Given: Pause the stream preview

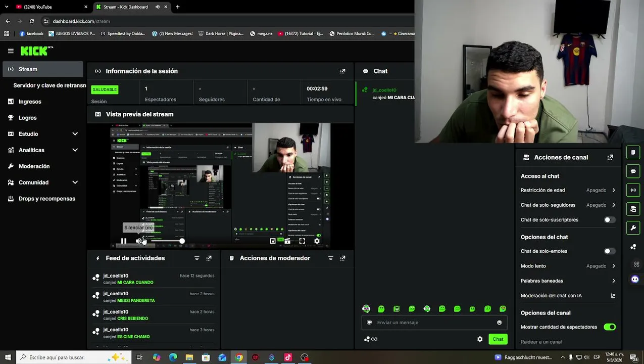Looking at the screenshot, I should [x=123, y=241].
